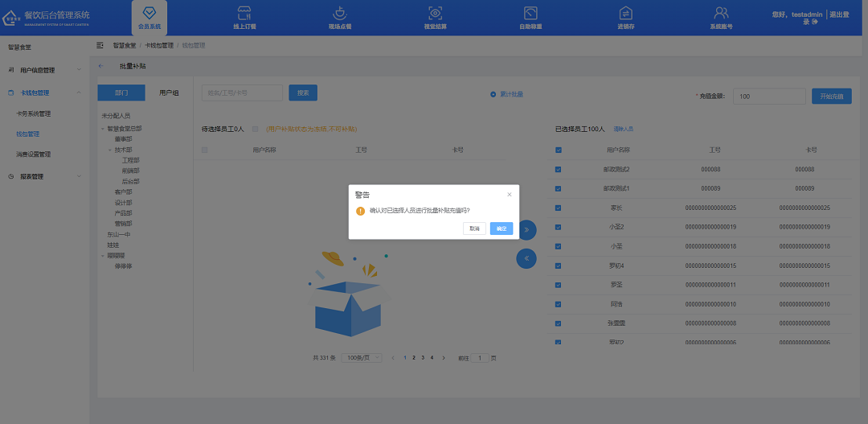Select the 累计批量 radio option
This screenshot has width=868, height=424.
(493, 94)
